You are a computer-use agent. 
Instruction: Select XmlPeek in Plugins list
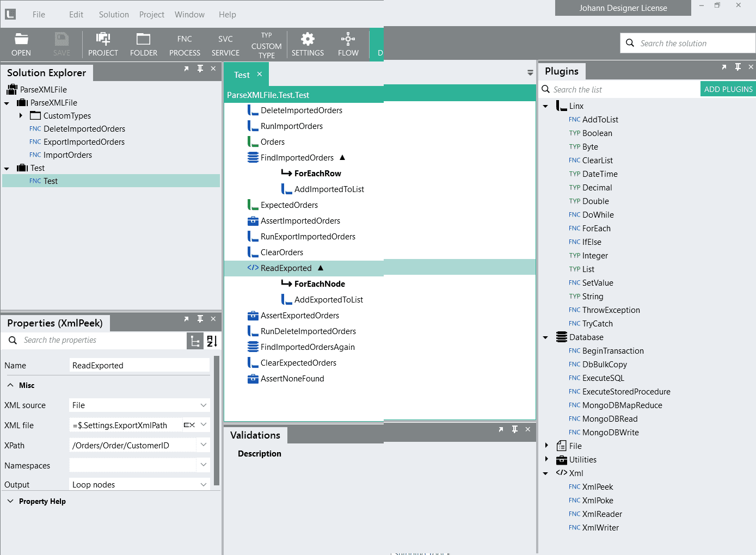pyautogui.click(x=598, y=487)
